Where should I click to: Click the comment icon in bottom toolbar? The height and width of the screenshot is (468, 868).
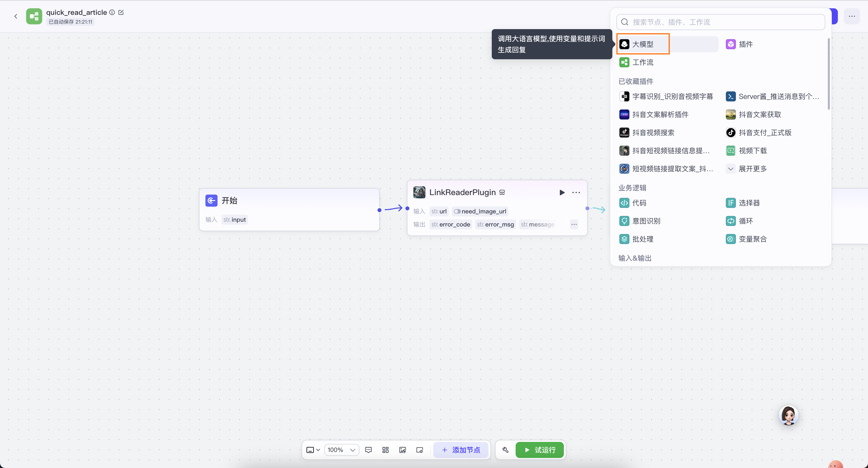368,450
